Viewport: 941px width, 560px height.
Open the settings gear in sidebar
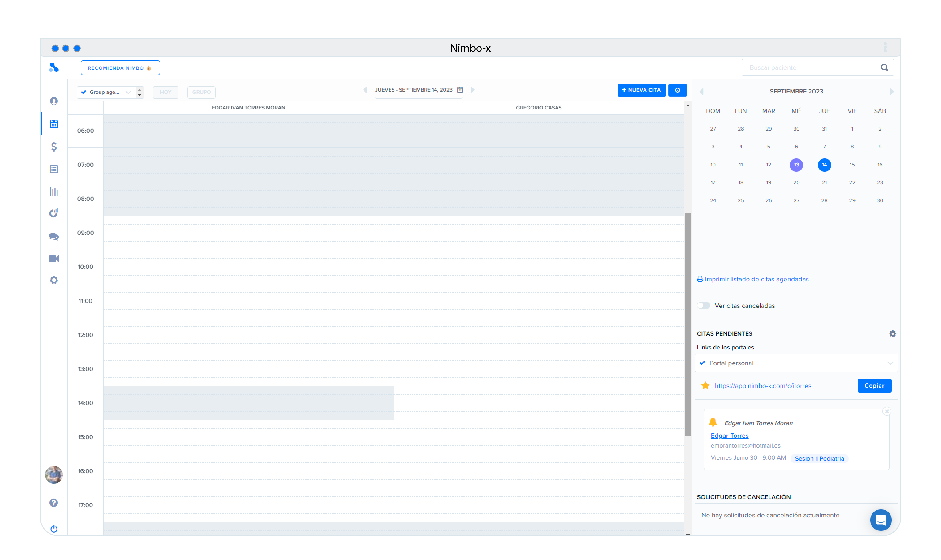54,280
